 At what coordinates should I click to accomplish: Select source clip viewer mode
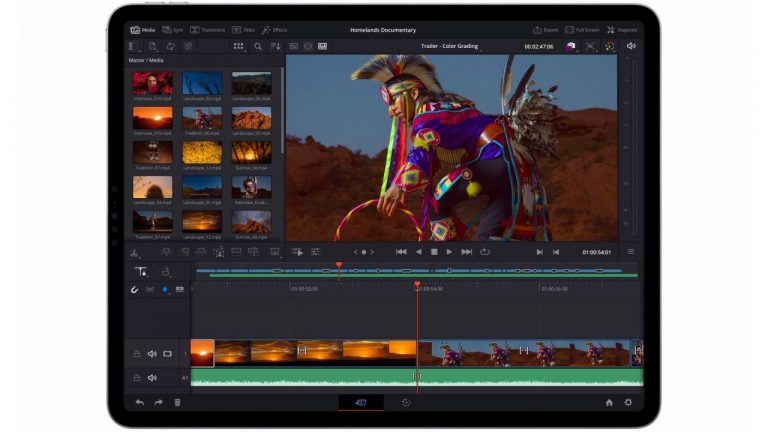[x=293, y=46]
